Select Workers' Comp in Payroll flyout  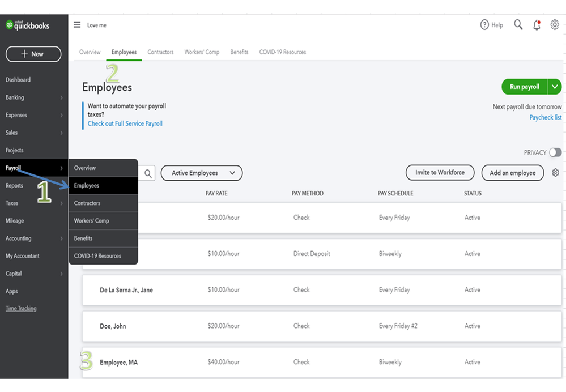[91, 221]
